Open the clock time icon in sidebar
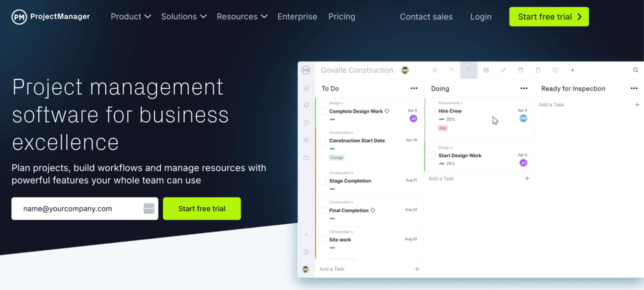Screen dimensions: 644x290 (306, 123)
